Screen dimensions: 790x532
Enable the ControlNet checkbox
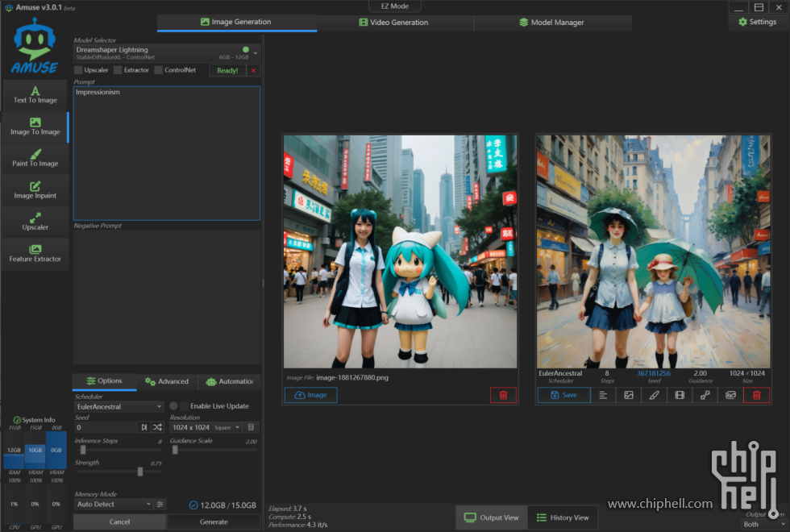159,70
